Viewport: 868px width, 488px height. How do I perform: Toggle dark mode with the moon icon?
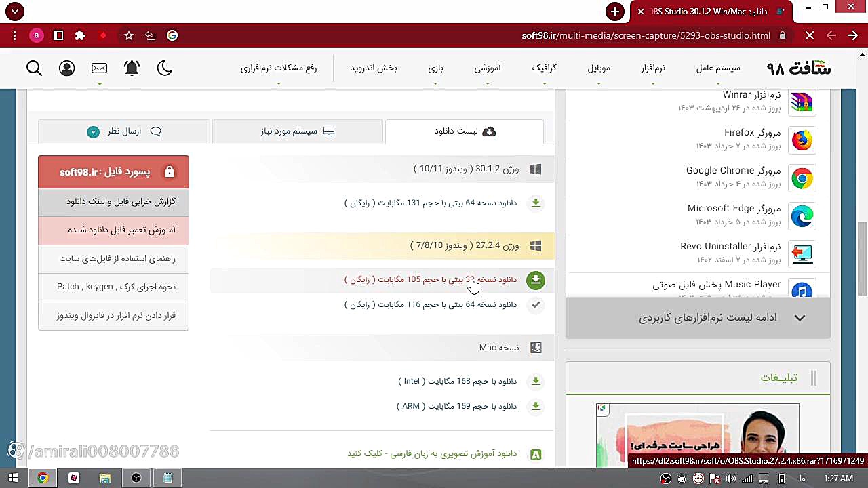[x=165, y=68]
